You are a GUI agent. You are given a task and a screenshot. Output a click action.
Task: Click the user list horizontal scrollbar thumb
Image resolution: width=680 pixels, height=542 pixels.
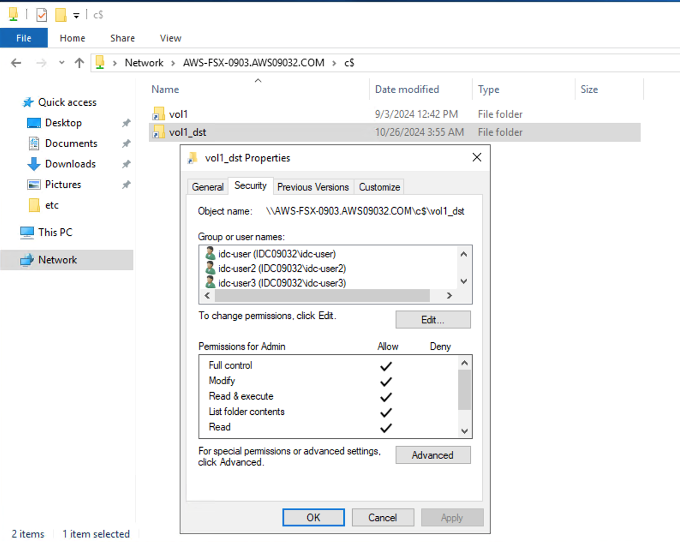pyautogui.click(x=323, y=296)
